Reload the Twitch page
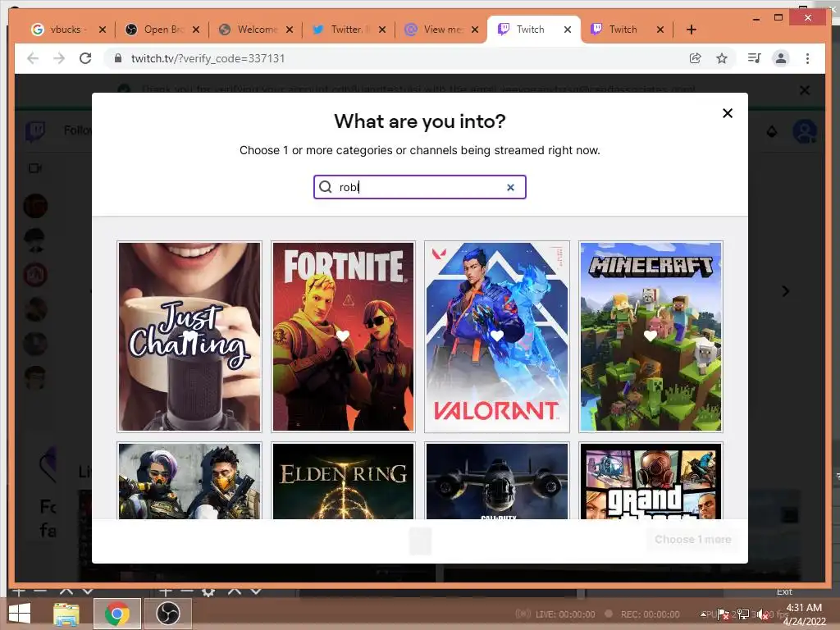This screenshot has height=630, width=840. [85, 58]
